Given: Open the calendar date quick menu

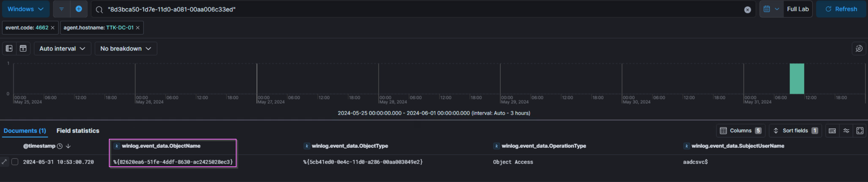Looking at the screenshot, I should pos(771,9).
